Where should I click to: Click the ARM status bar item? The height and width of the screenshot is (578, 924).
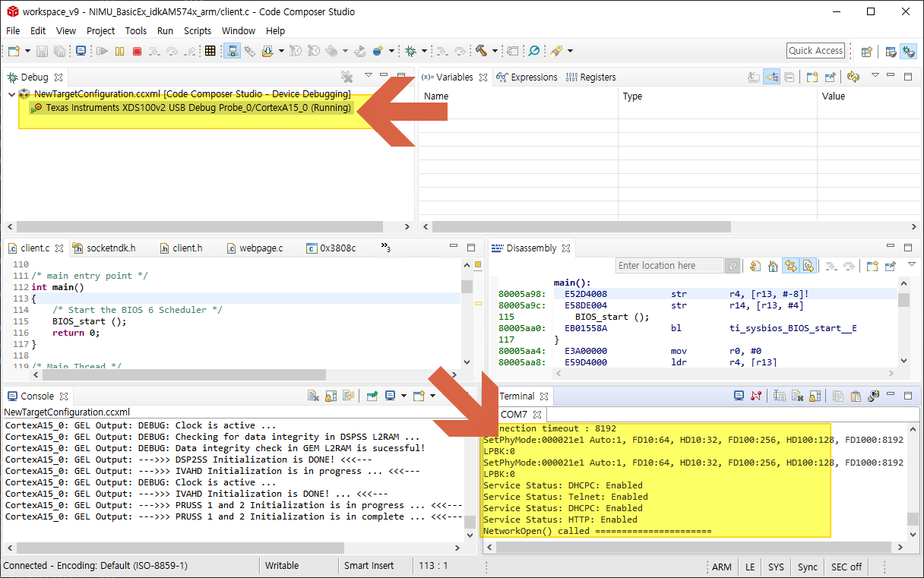click(722, 567)
